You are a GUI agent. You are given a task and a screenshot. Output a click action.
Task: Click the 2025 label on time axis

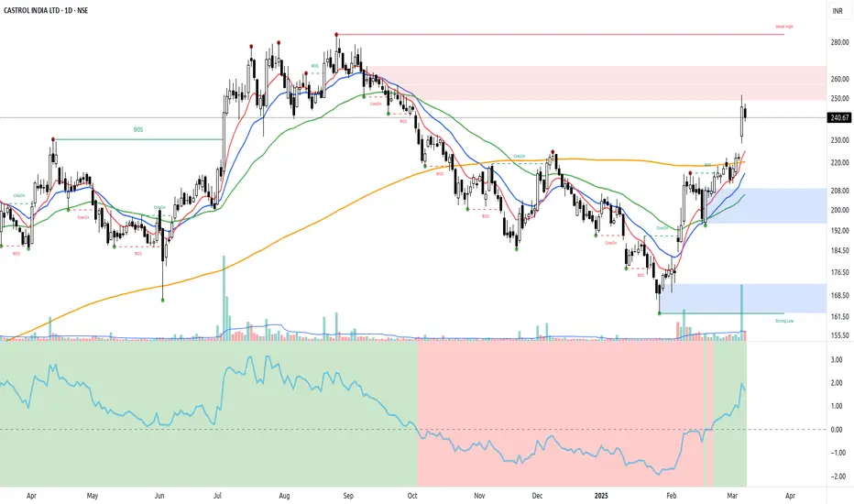pos(601,496)
